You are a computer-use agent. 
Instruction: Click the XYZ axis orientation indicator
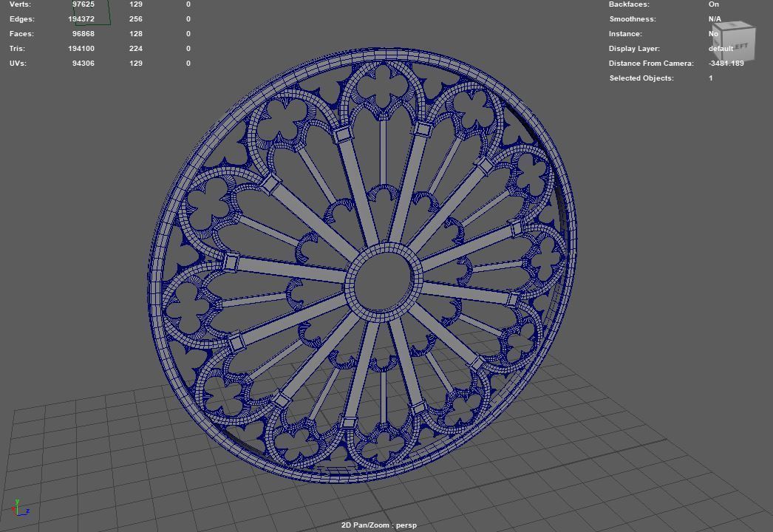coord(20,508)
